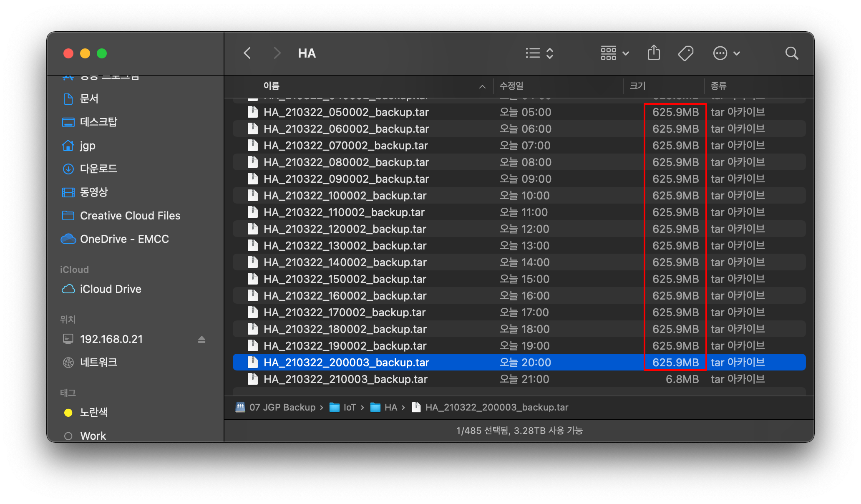Expand the action ellipsis menu
The image size is (861, 504).
726,53
